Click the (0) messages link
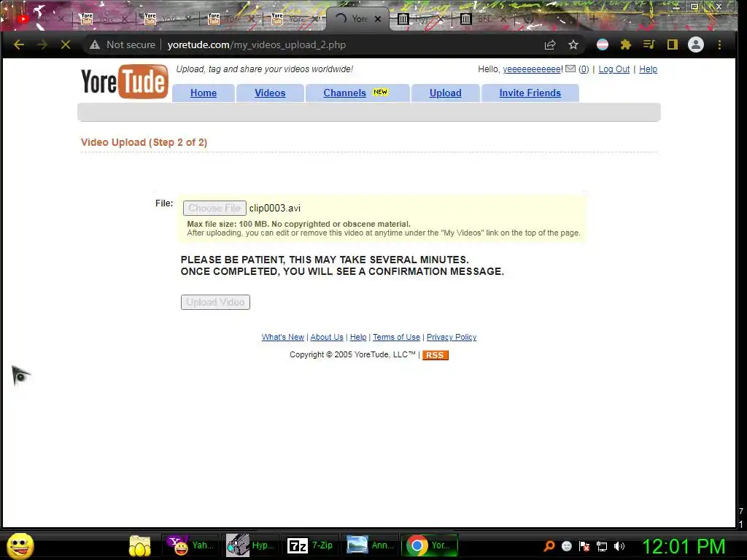 (x=584, y=69)
